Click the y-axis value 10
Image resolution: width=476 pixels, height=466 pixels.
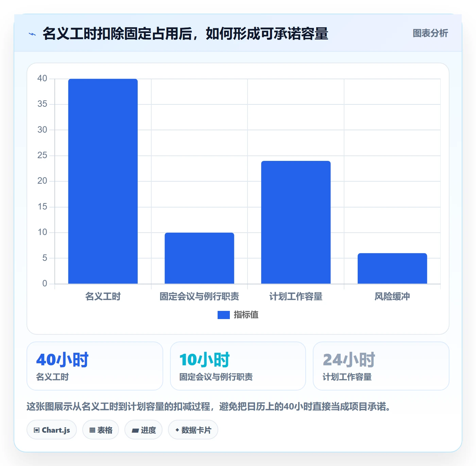click(42, 232)
